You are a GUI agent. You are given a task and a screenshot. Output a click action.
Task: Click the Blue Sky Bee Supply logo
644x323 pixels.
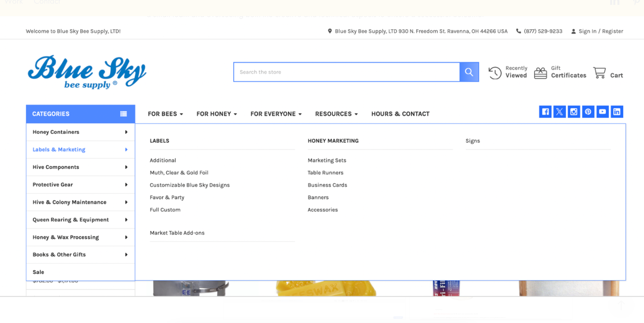coord(87,72)
